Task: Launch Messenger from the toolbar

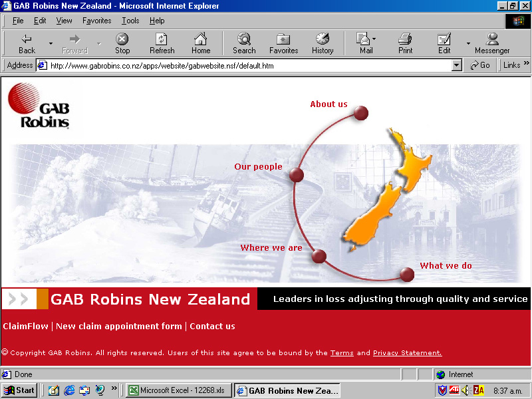Action: pyautogui.click(x=492, y=43)
